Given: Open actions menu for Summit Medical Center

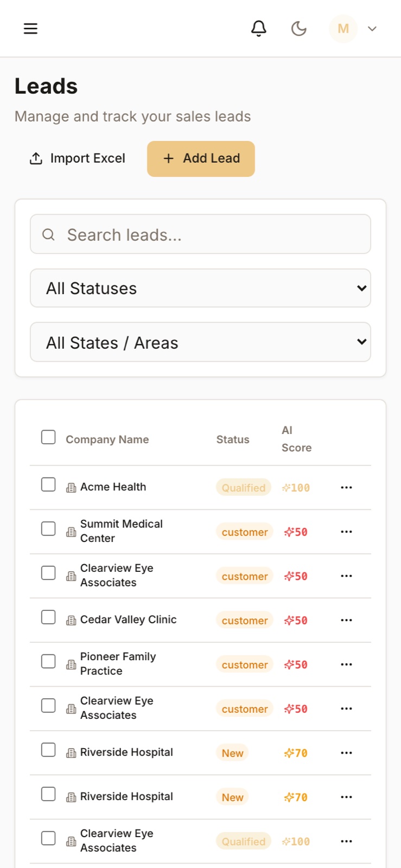Looking at the screenshot, I should (347, 532).
